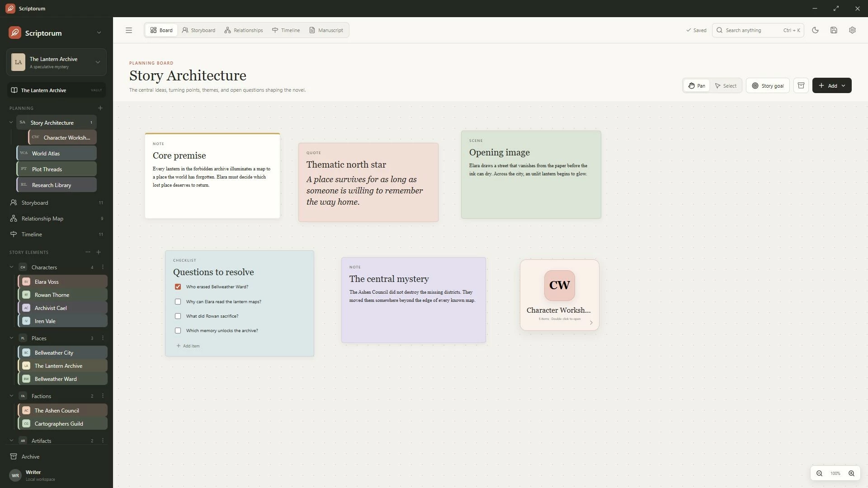Add a new story element with plus icon

(99, 252)
